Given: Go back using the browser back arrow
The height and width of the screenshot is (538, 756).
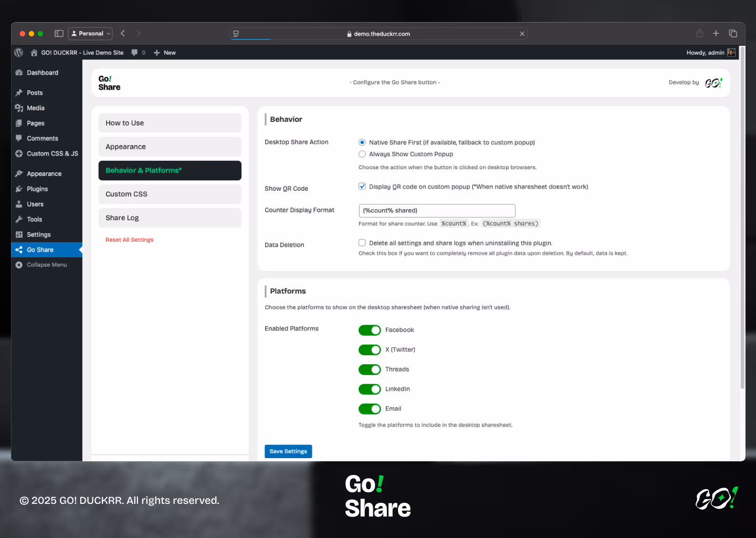Looking at the screenshot, I should pos(123,34).
